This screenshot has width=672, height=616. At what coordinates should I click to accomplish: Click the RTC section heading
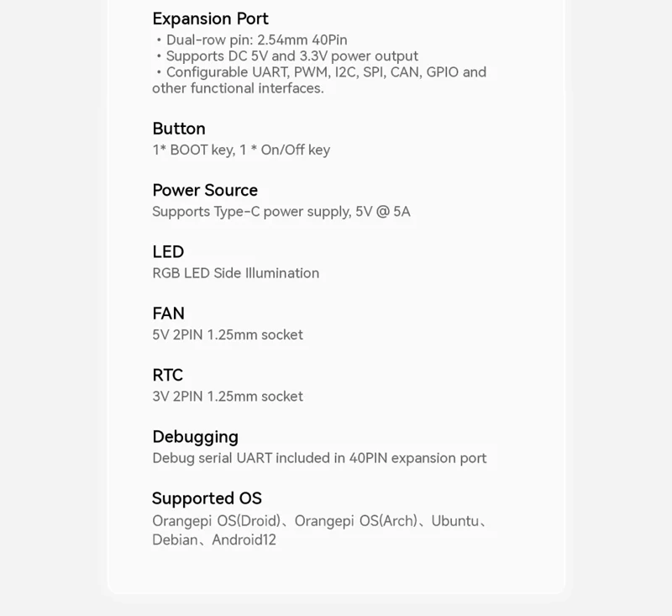click(x=167, y=375)
